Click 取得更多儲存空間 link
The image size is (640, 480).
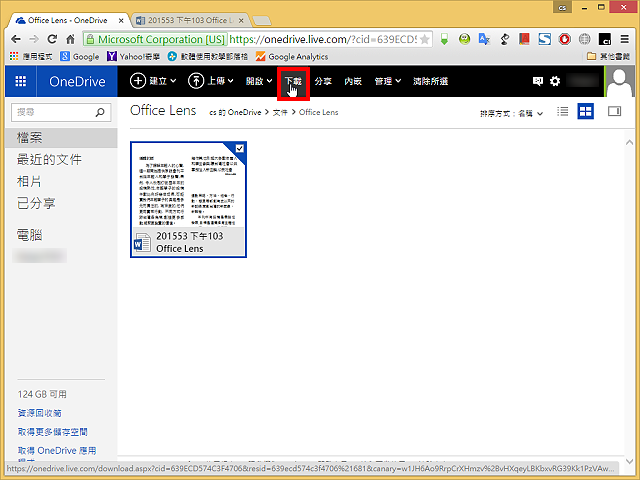(x=53, y=432)
